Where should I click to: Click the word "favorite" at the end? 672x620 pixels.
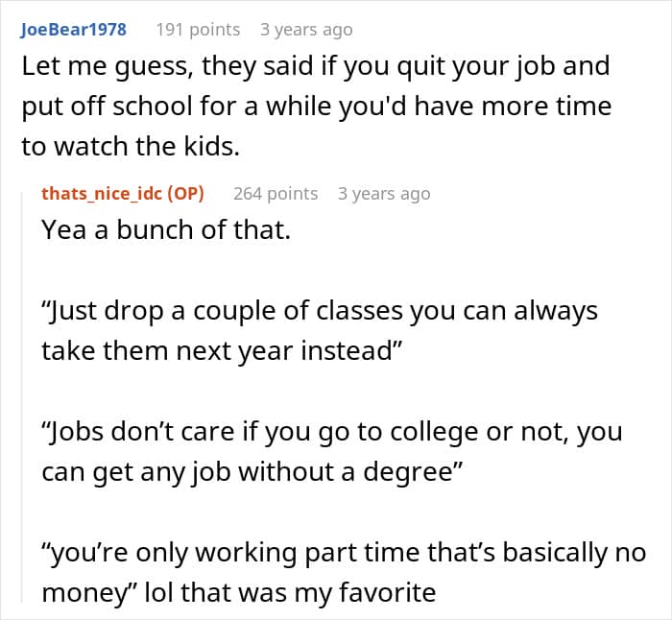388,593
